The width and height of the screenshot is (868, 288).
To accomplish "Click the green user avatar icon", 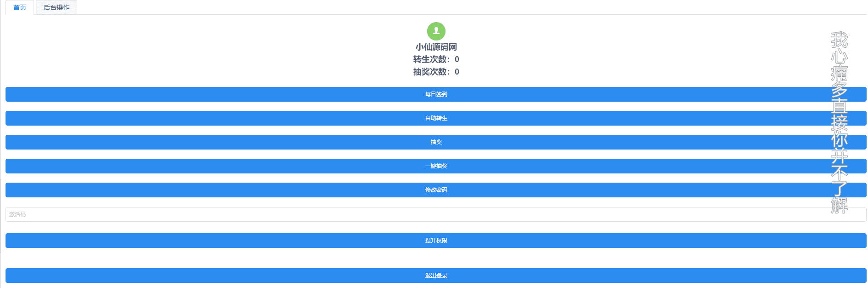I will point(436,31).
